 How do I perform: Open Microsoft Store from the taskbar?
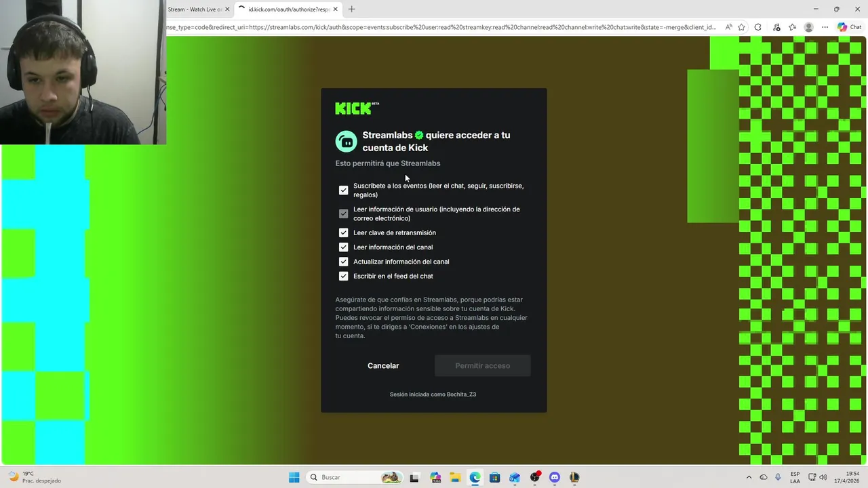pos(494,477)
